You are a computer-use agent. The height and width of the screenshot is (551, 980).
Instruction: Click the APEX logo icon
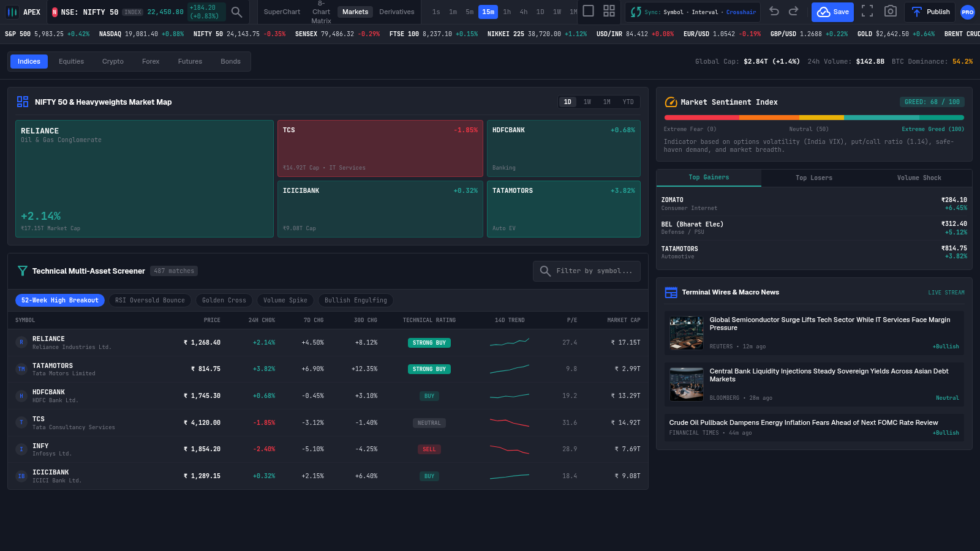click(12, 12)
